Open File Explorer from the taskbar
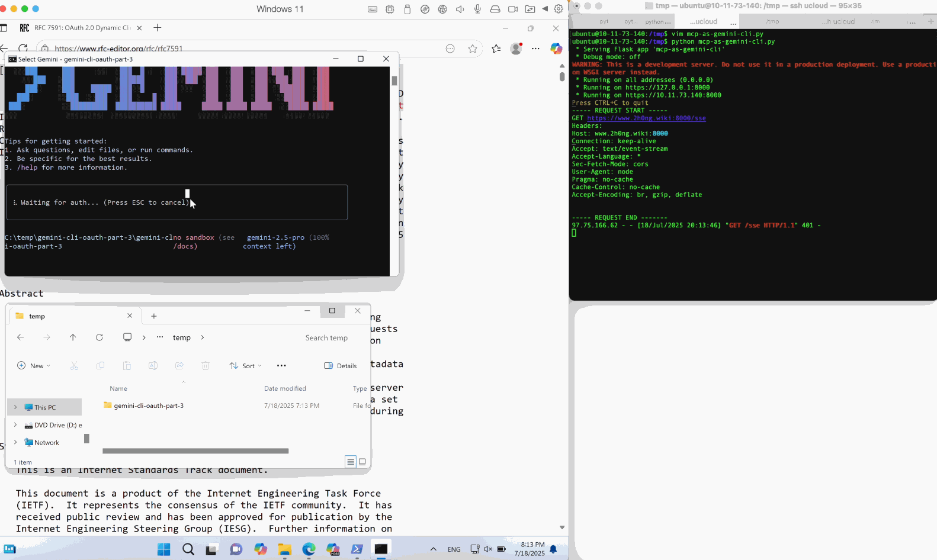The height and width of the screenshot is (560, 937). coord(285,549)
